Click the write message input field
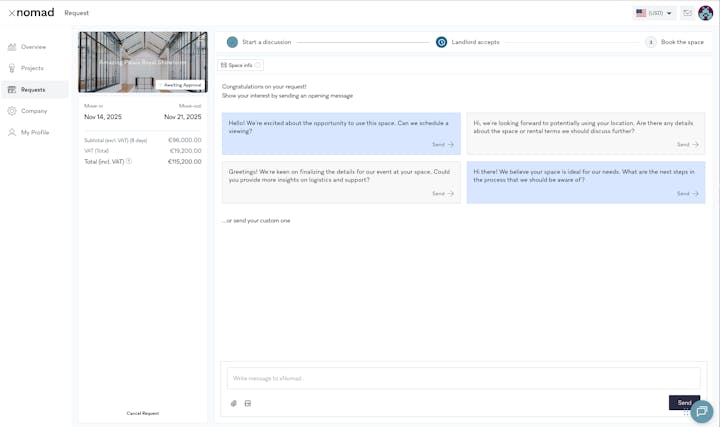Viewport: 720px width, 427px height. (449, 378)
